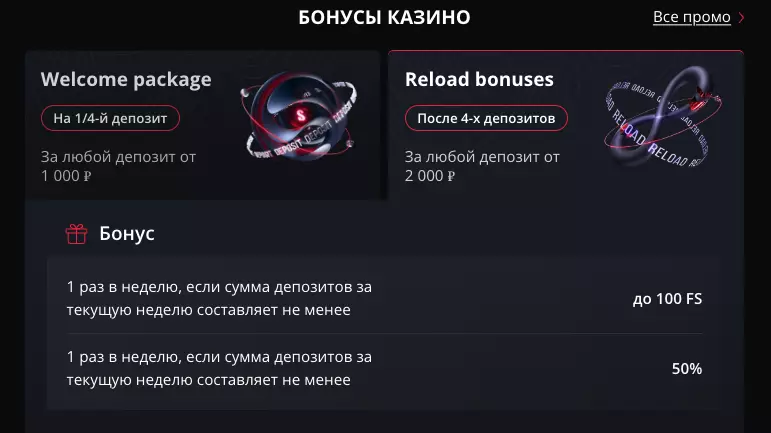Select the Reload bonuses tab title
Image resolution: width=771 pixels, height=433 pixels.
(x=479, y=79)
